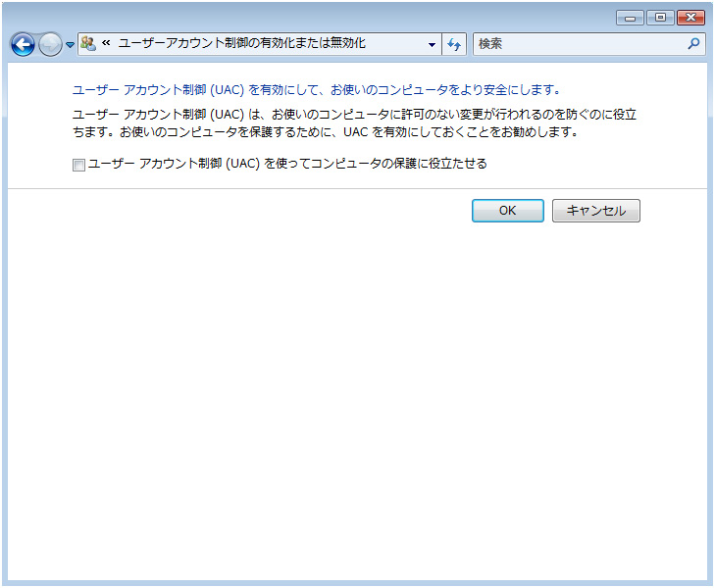Click the magnifier search icon

pos(693,44)
